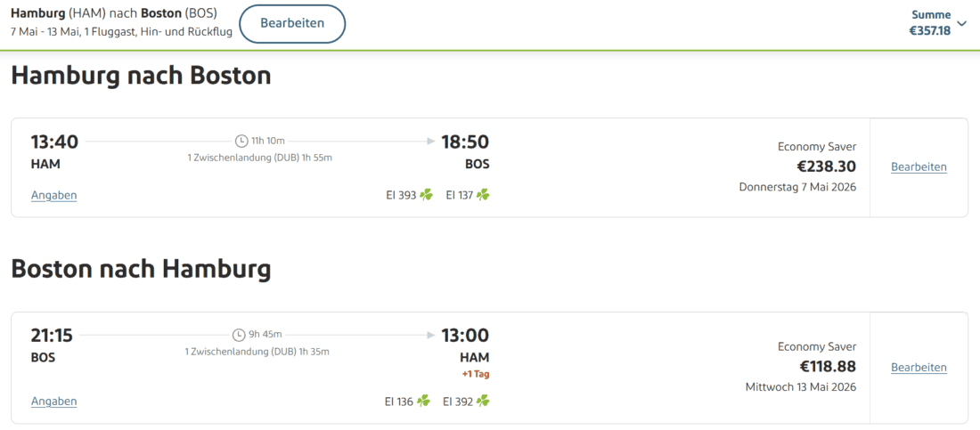Image resolution: width=980 pixels, height=430 pixels.
Task: Click the clock icon beside 11h 10m
Action: click(x=241, y=141)
